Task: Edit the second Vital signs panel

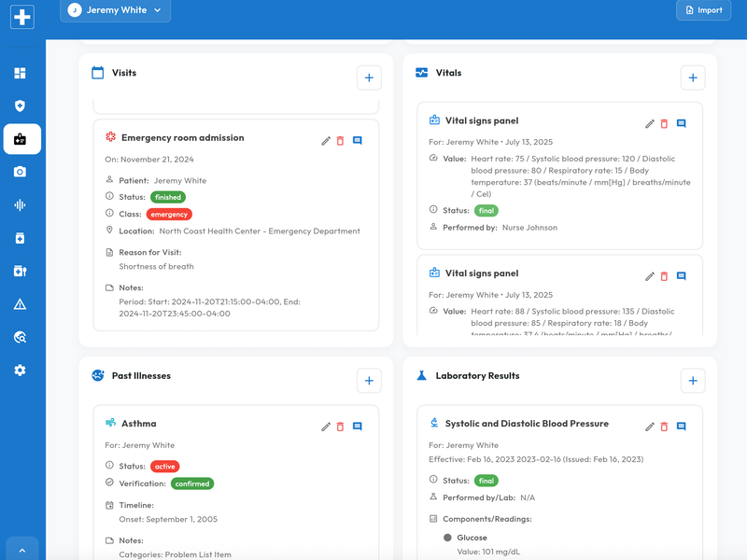Action: [650, 277]
